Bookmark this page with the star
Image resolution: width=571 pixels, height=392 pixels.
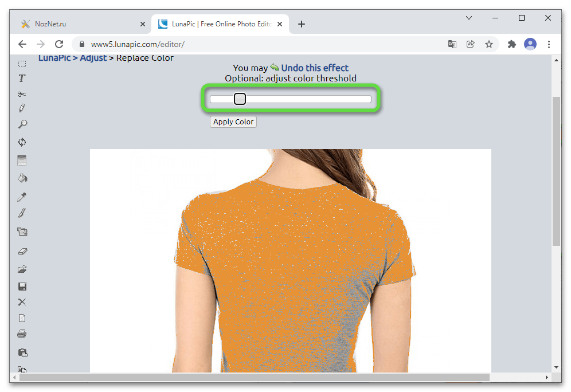[x=488, y=44]
